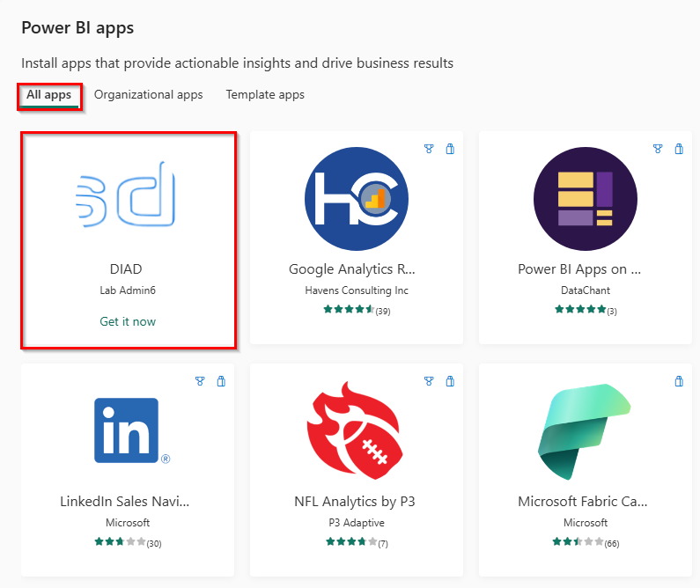Image resolution: width=700 pixels, height=588 pixels.
Task: Click DataChant app star rating (3)
Action: (586, 310)
